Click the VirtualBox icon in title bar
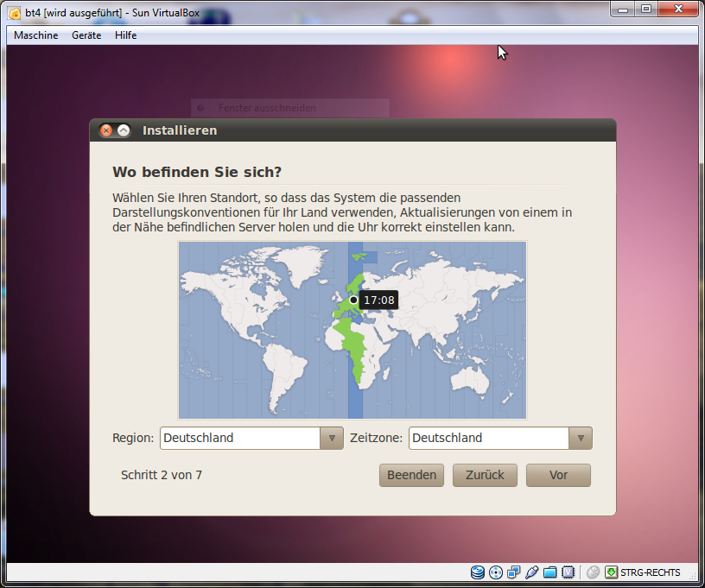 click(x=15, y=12)
